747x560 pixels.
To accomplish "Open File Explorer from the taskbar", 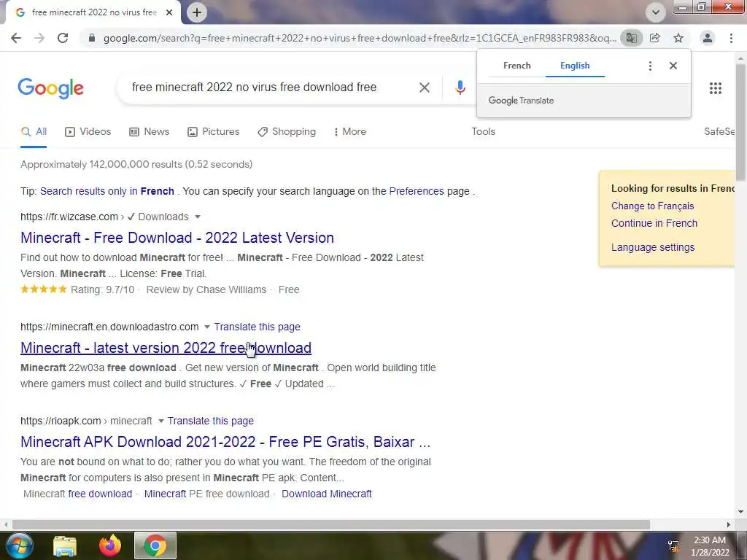I will (x=65, y=545).
